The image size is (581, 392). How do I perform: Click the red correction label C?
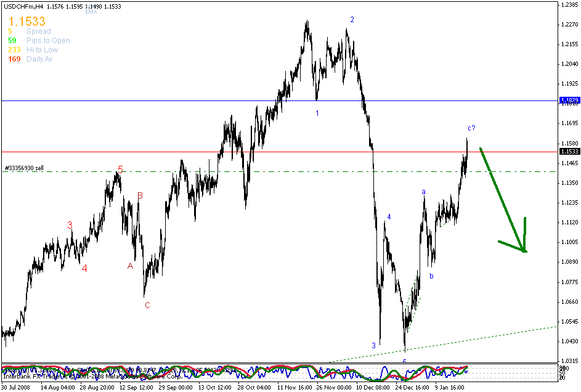tap(147, 305)
